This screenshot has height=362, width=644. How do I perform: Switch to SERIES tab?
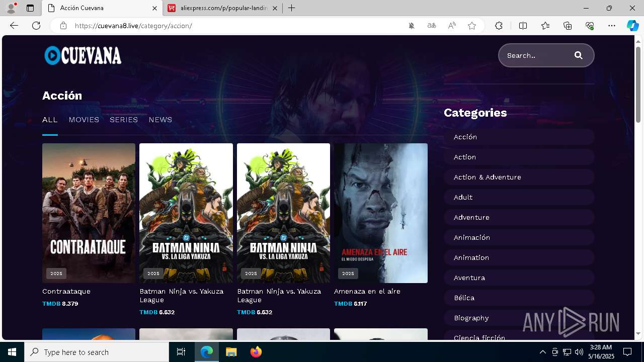click(124, 120)
